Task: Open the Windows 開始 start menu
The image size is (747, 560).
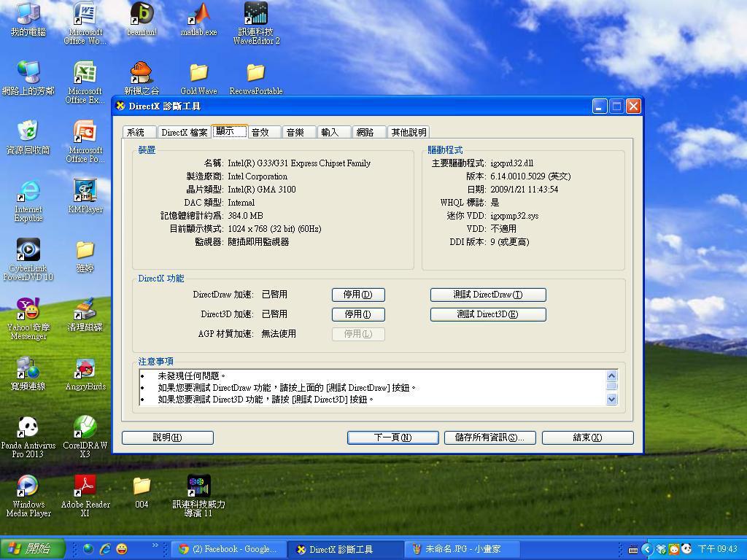Action: pos(28,549)
